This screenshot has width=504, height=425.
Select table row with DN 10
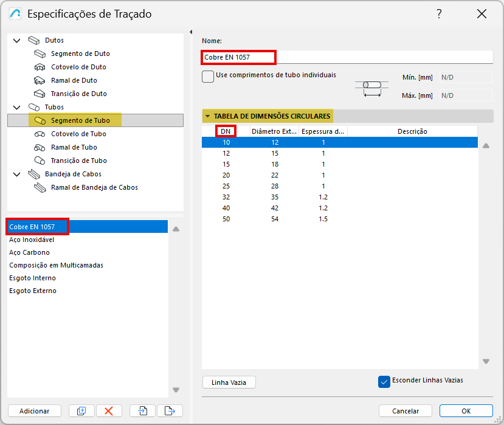[340, 142]
